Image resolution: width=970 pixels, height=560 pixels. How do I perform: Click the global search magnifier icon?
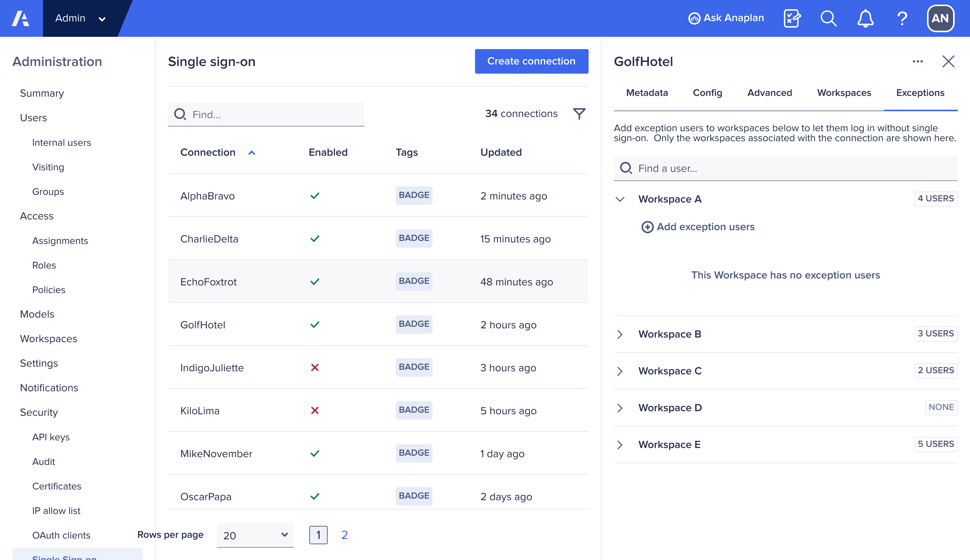click(x=828, y=18)
